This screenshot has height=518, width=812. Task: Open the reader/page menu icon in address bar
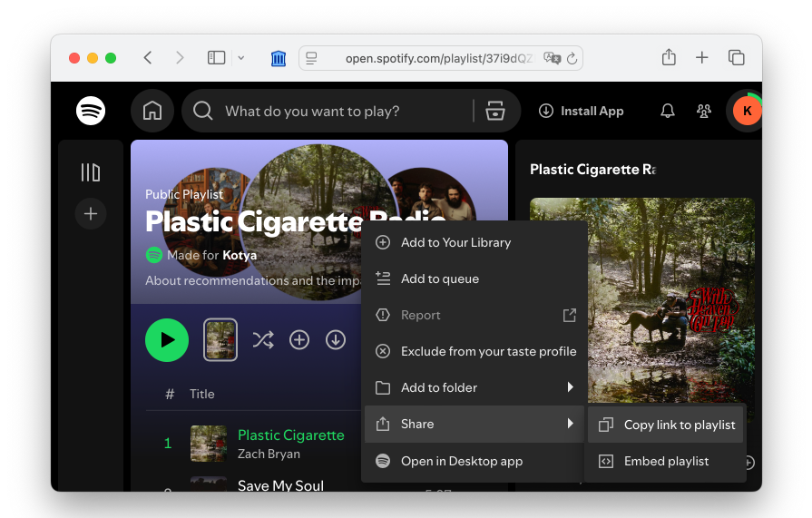[x=311, y=58]
